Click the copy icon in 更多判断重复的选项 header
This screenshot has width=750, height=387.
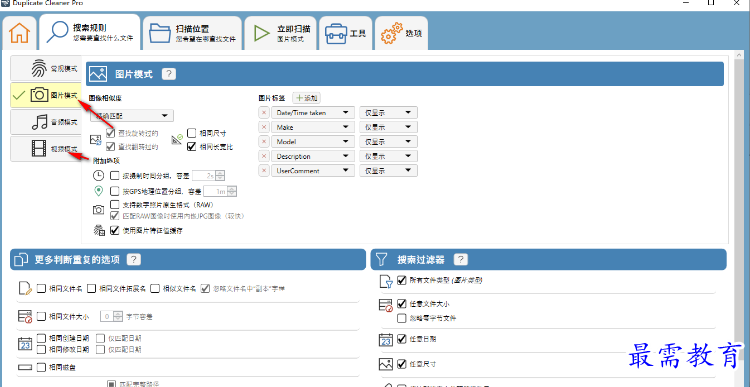22,259
